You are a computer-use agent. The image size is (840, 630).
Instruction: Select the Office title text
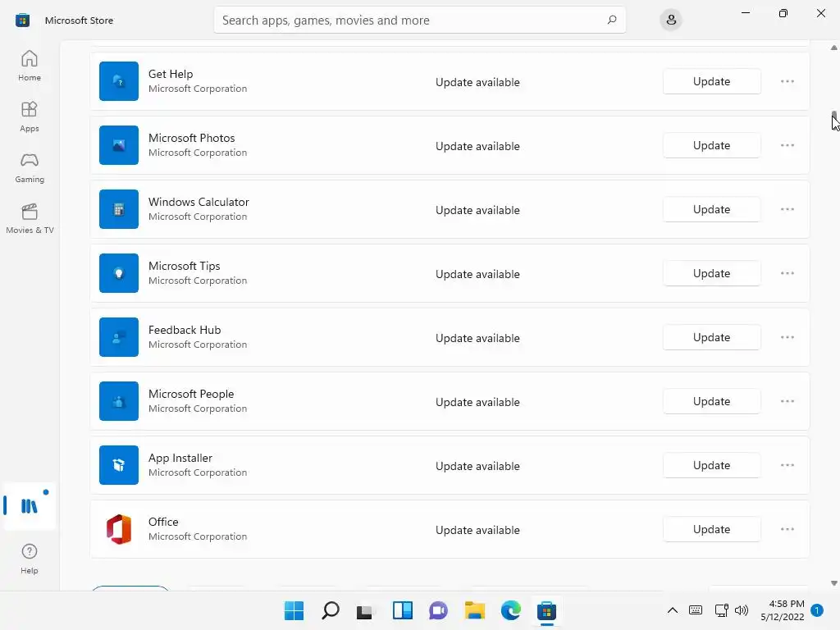pyautogui.click(x=163, y=522)
